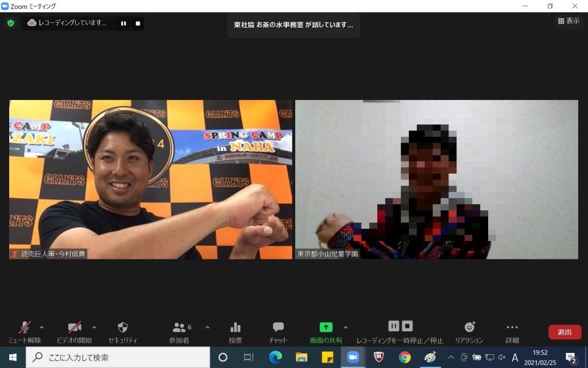The width and height of the screenshot is (588, 368).
Task: Open the View layout menu
Action: tap(569, 21)
